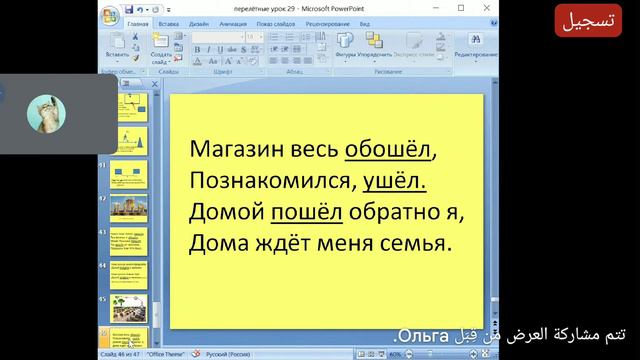
Task: Click Русский (Россия) language in status bar
Action: [x=228, y=354]
